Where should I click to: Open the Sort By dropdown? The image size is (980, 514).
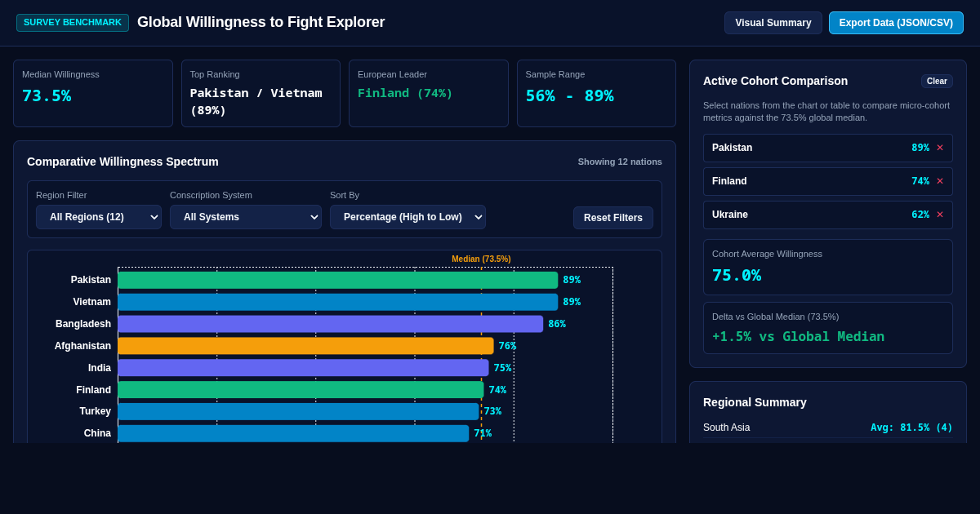point(408,217)
